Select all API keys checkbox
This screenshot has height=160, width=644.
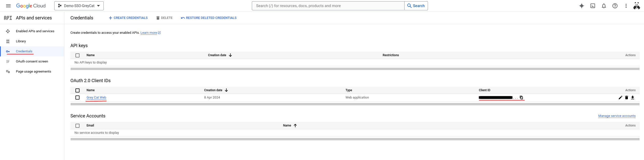(x=77, y=55)
